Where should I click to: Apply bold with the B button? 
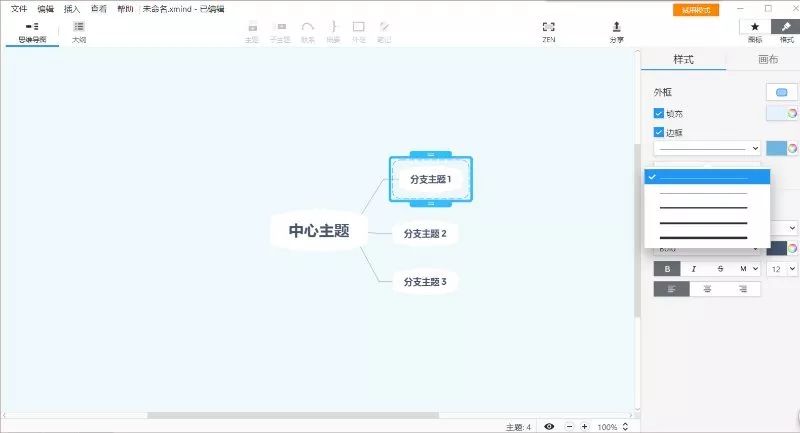tap(667, 269)
